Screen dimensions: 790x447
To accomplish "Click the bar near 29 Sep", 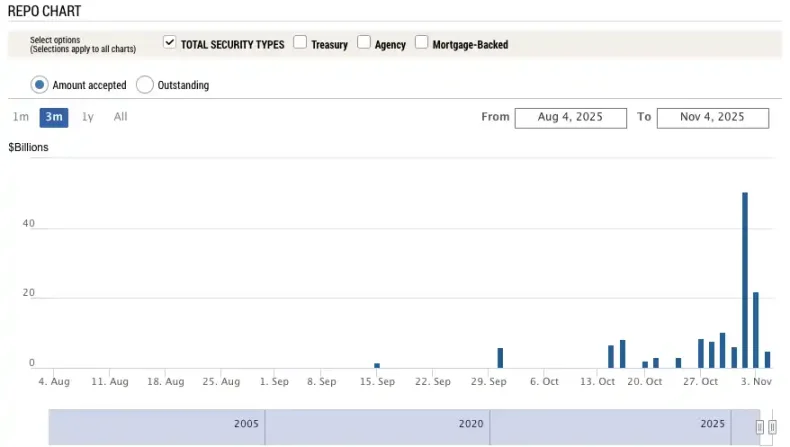I will [500, 359].
